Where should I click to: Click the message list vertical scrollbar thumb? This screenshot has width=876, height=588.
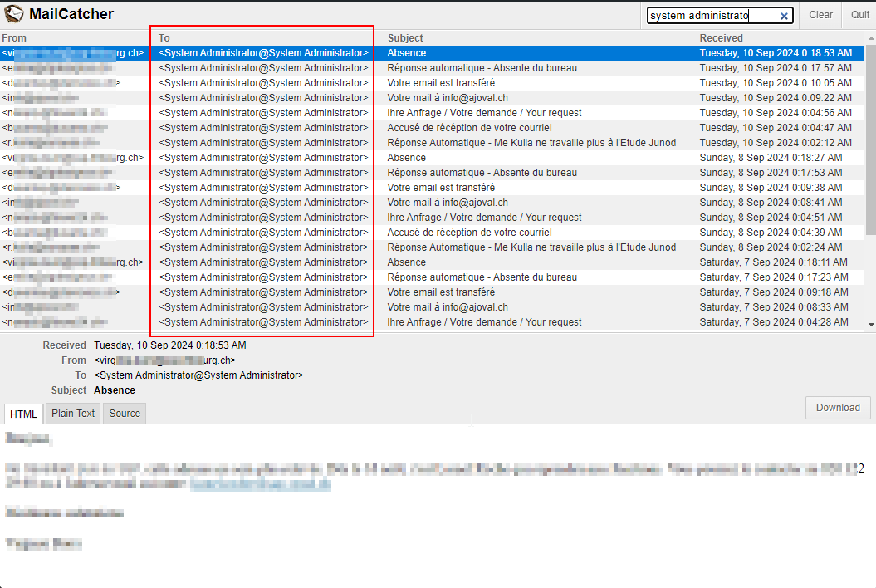click(x=870, y=133)
